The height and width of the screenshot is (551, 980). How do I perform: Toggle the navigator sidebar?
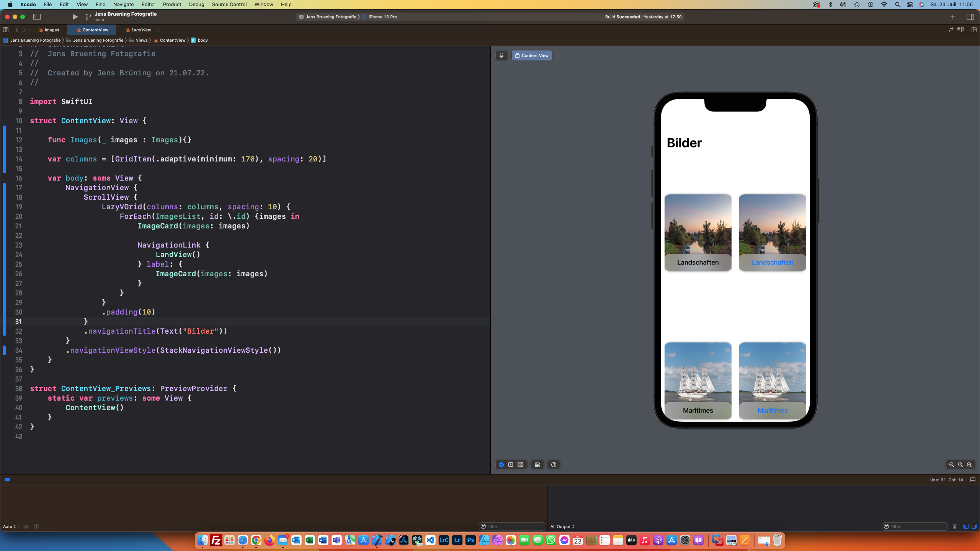tap(37, 17)
